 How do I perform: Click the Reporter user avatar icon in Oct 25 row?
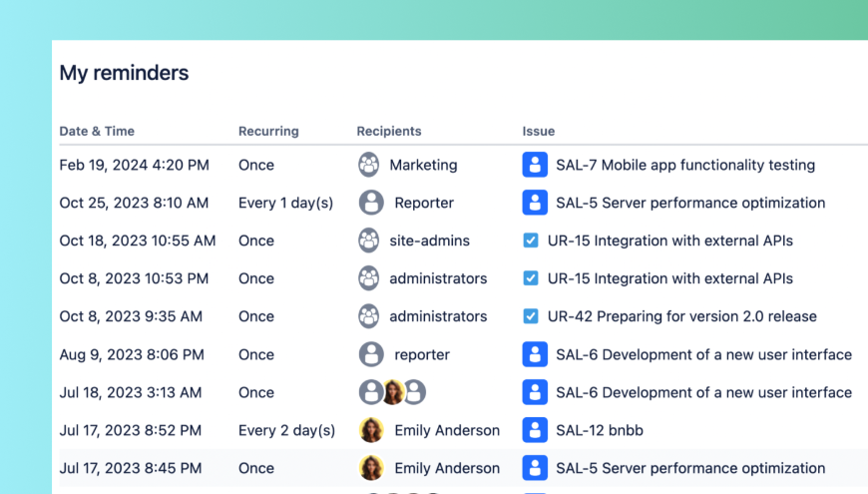[371, 203]
